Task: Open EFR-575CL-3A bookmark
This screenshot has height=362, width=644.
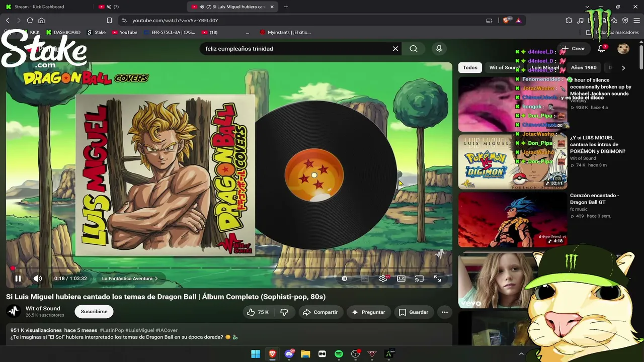Action: click(x=170, y=32)
